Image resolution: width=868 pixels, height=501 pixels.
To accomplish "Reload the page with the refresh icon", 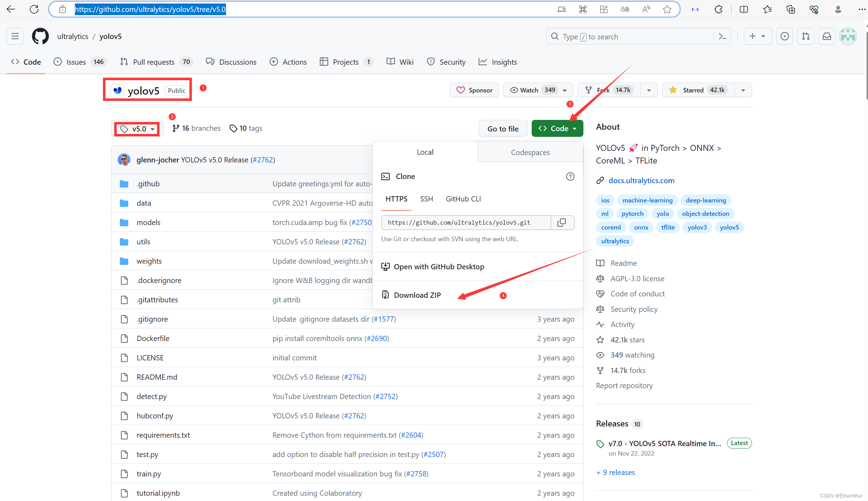I will pyautogui.click(x=34, y=9).
